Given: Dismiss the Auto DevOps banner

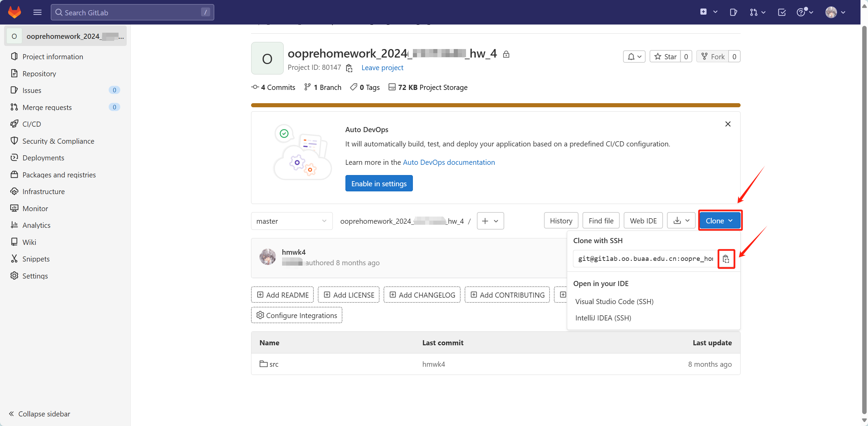Looking at the screenshot, I should [x=728, y=124].
